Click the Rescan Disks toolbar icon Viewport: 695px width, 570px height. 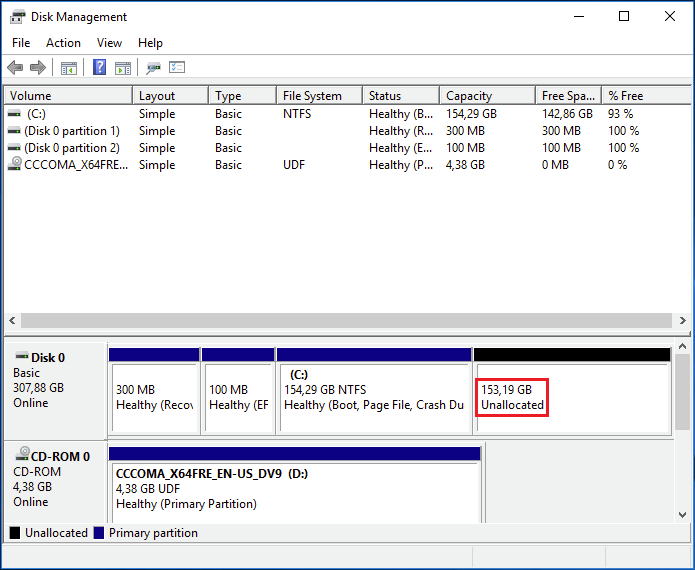click(x=153, y=68)
